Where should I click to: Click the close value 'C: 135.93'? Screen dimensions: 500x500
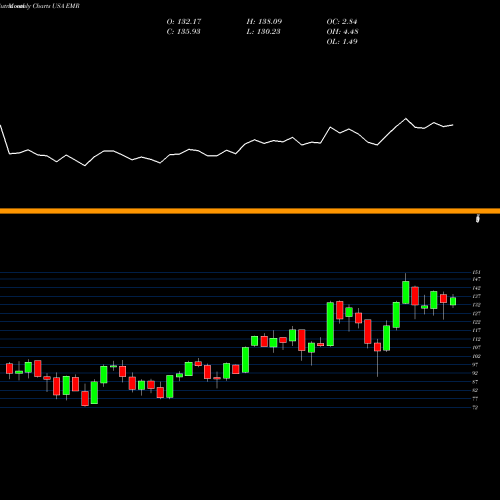183,32
